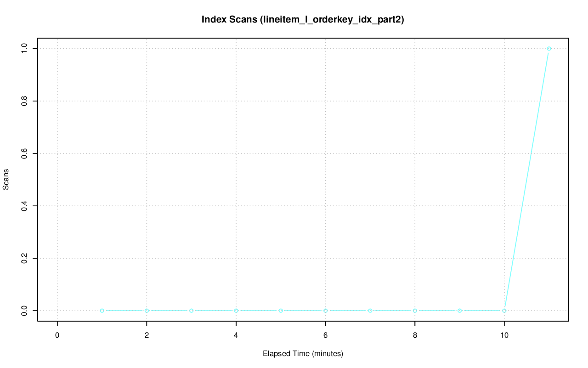This screenshot has height=368, width=588.
Task: Select the data point at 9 minutes
Action: (459, 311)
